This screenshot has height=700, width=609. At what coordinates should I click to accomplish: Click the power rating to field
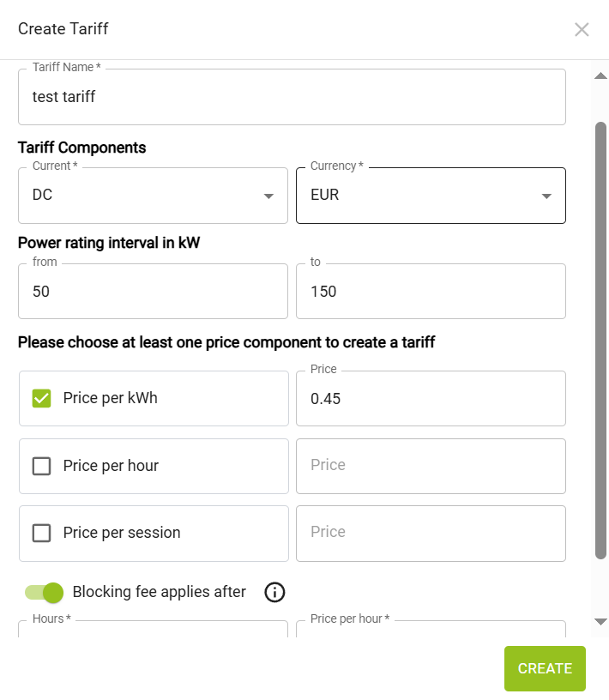[x=431, y=291]
